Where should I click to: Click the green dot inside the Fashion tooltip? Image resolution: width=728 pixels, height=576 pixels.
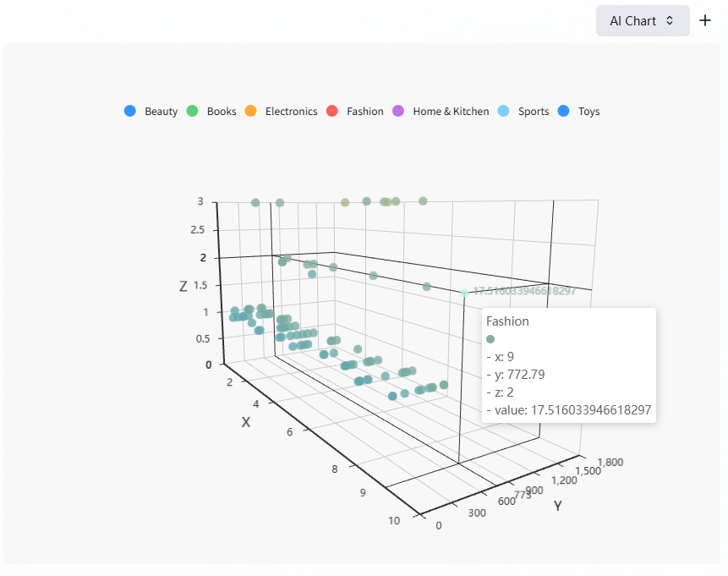click(490, 338)
